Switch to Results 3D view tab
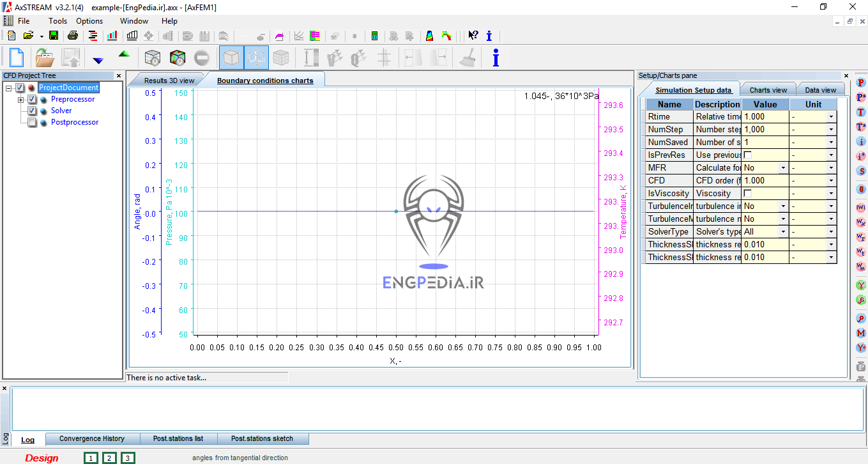 coord(169,81)
